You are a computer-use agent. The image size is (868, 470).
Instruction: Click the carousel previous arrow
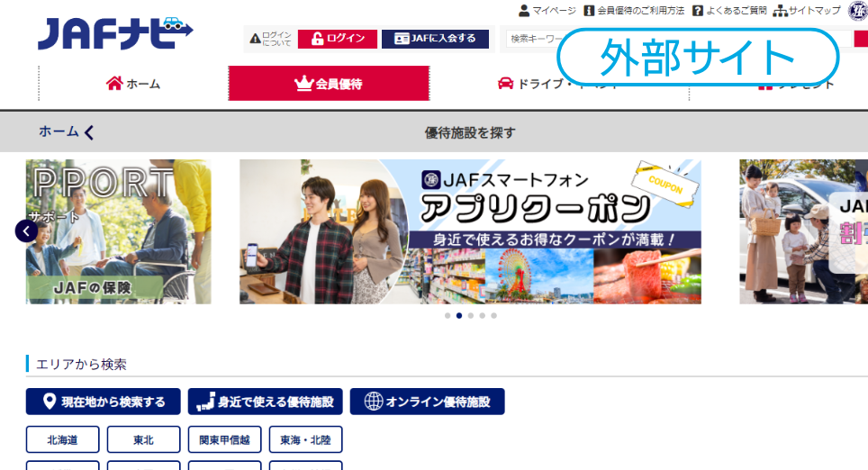pyautogui.click(x=26, y=231)
